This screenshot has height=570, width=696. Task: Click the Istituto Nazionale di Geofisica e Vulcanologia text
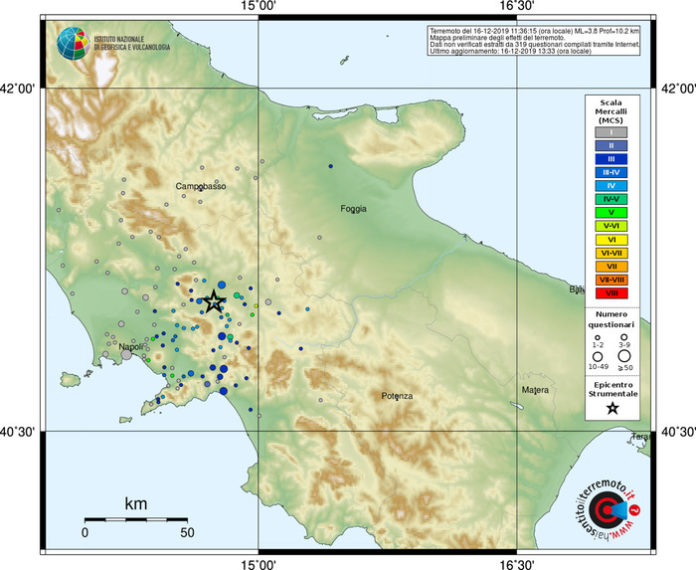point(132,43)
